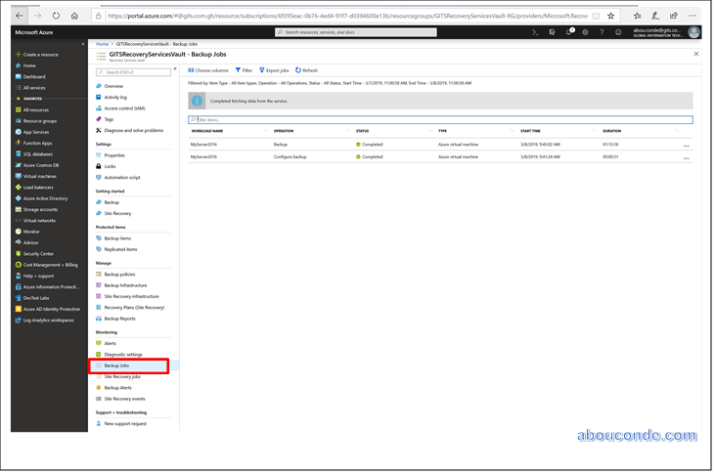
Task: Open Cloud Shell from the top bar
Action: point(537,33)
